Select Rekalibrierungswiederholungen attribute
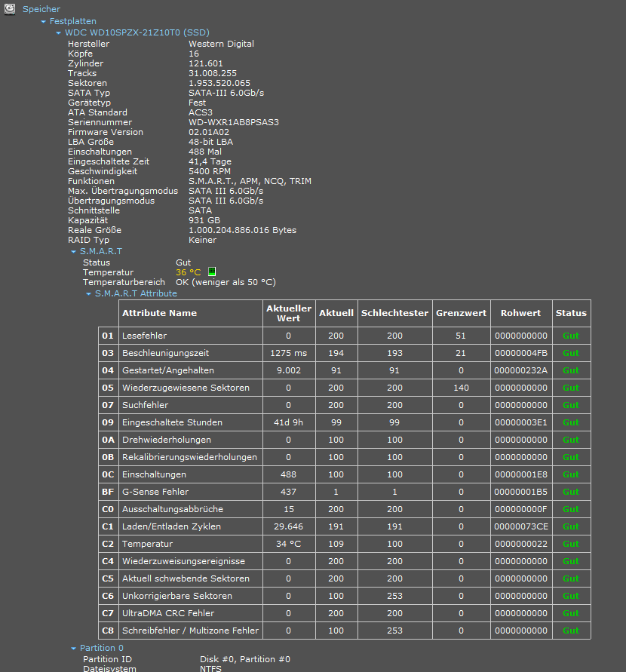 tap(189, 457)
